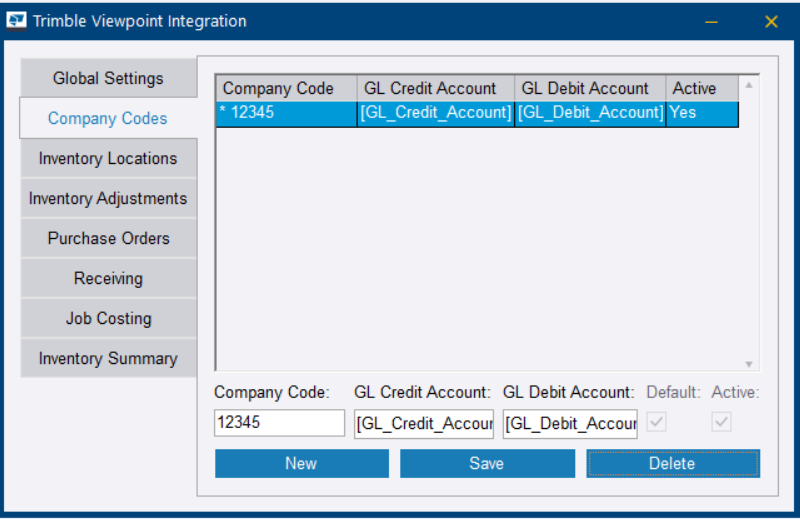This screenshot has height=519, width=800.
Task: Open the Global Settings tab
Action: 108,78
